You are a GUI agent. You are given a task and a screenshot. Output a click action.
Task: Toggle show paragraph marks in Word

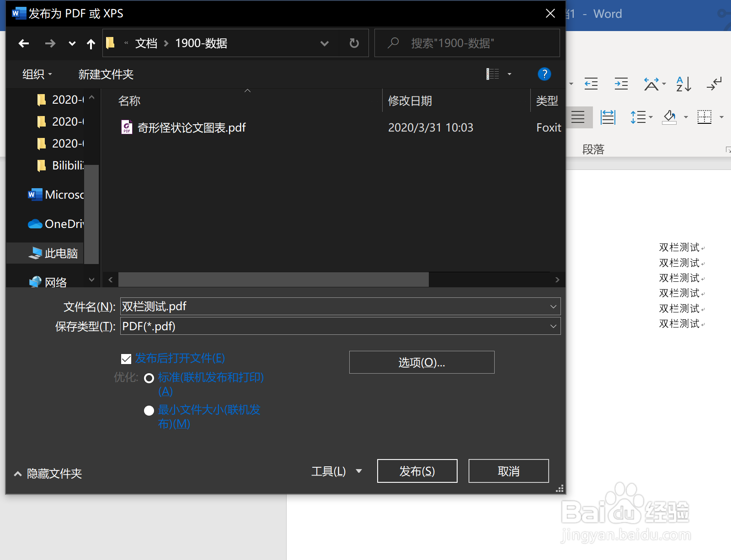pyautogui.click(x=714, y=84)
